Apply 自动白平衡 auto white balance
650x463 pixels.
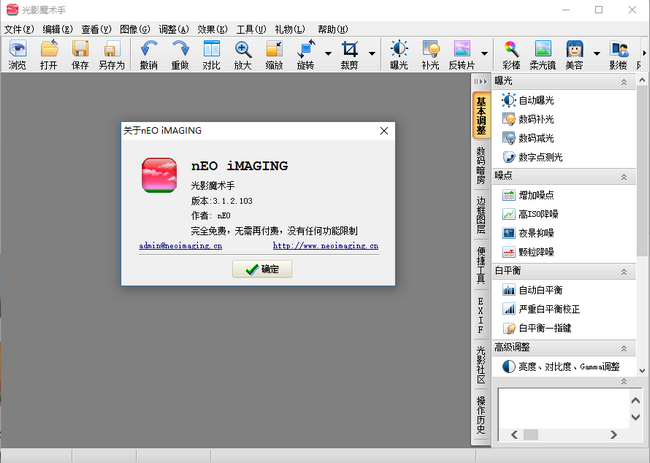point(532,290)
